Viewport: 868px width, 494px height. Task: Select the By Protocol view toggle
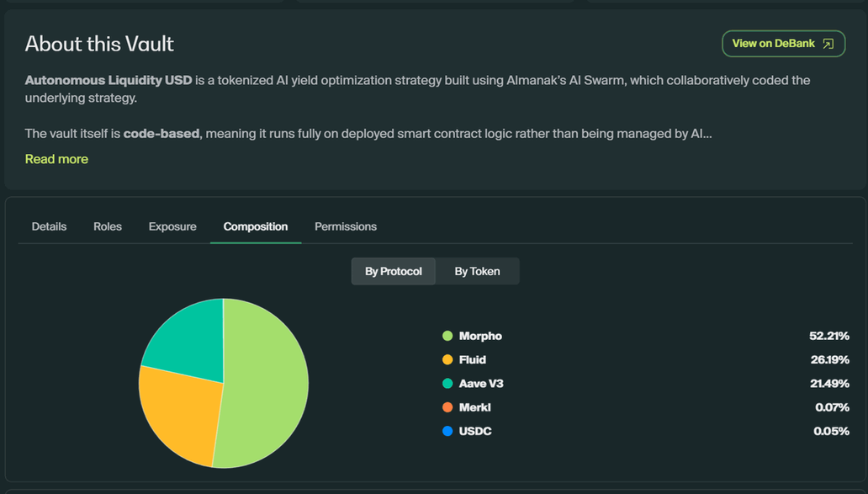point(394,271)
